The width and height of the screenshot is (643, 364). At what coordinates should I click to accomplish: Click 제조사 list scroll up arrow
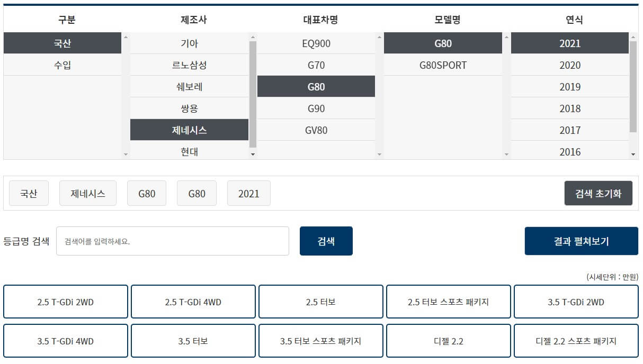point(253,37)
